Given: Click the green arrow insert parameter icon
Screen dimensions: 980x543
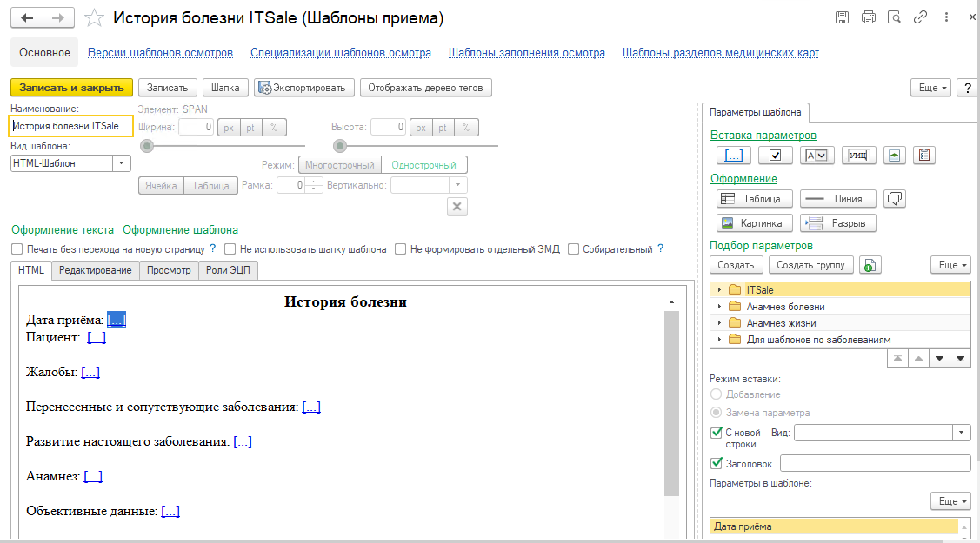Looking at the screenshot, I should (x=895, y=156).
